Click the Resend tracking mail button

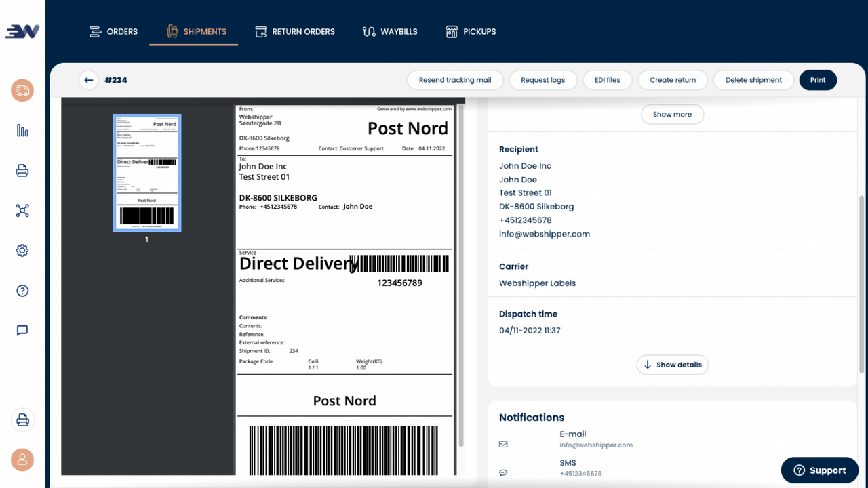click(x=455, y=80)
